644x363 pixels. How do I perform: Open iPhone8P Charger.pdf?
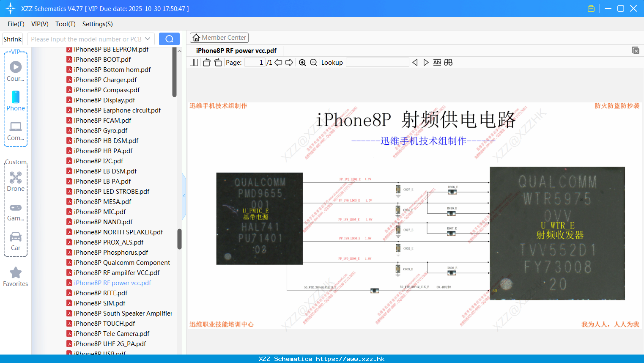[105, 80]
